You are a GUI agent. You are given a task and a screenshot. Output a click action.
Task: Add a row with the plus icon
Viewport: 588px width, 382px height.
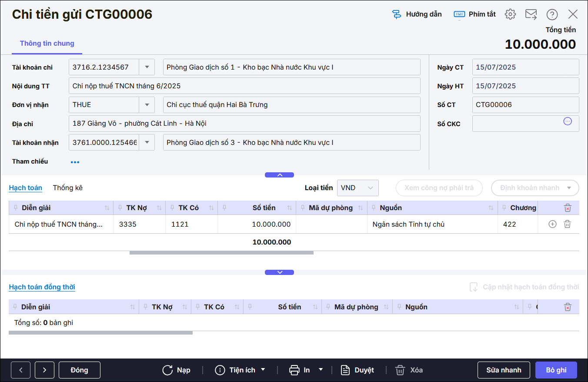click(552, 225)
